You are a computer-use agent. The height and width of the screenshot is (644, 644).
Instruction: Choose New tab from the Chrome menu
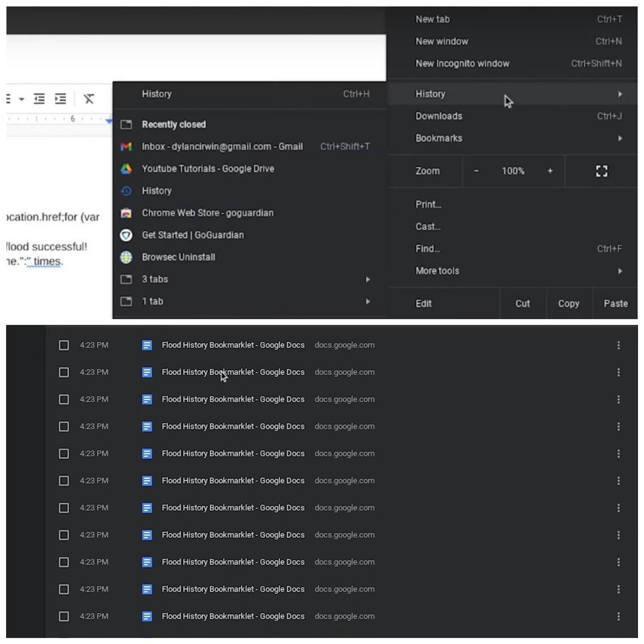(512, 19)
